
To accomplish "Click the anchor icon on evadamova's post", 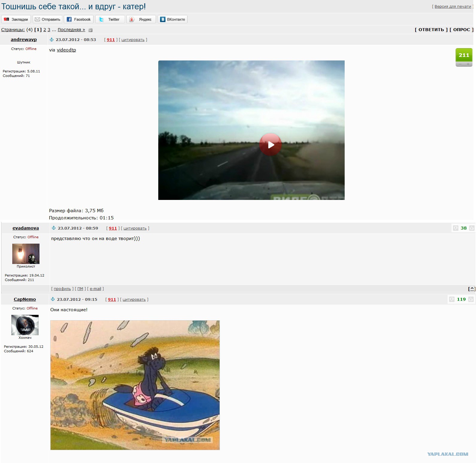I will click(x=54, y=228).
